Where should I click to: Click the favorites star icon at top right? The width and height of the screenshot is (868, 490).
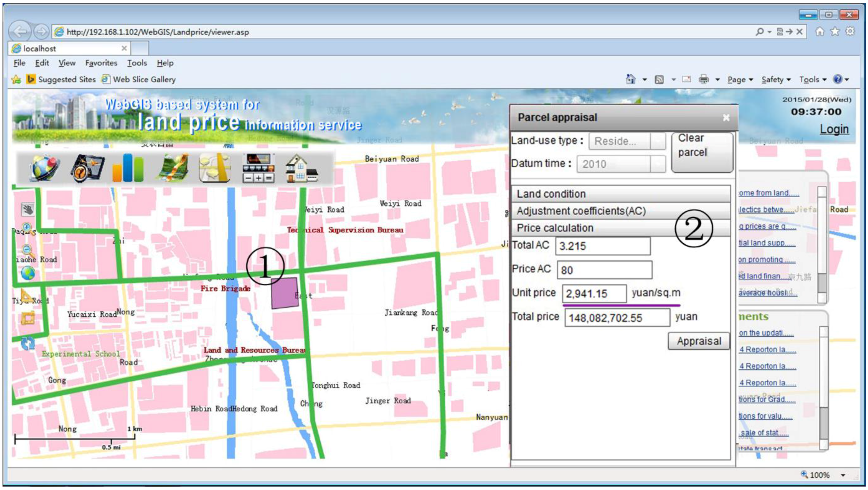click(835, 32)
